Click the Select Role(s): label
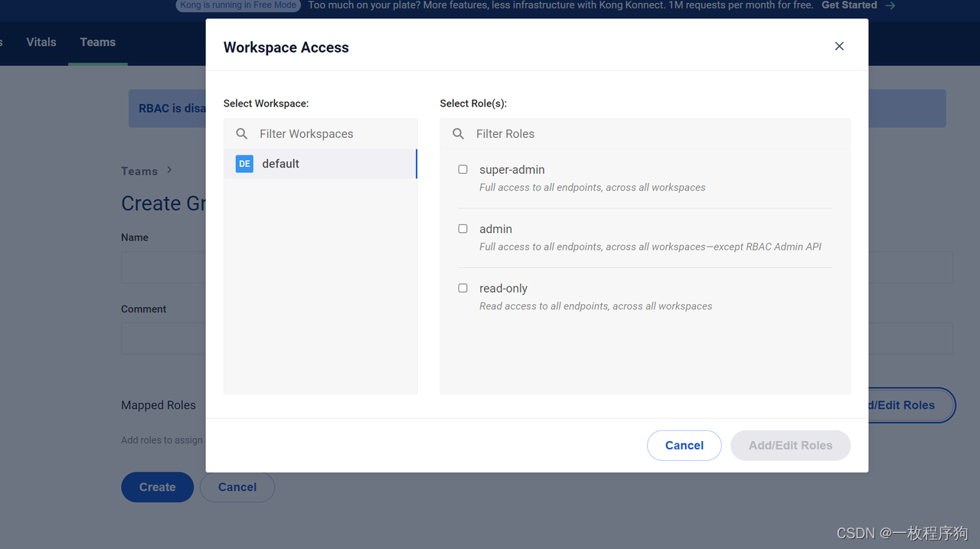 (x=473, y=103)
